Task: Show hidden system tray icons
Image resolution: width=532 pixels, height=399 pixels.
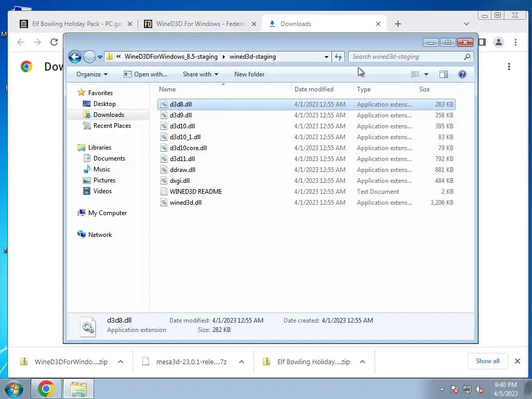Action: click(x=442, y=389)
